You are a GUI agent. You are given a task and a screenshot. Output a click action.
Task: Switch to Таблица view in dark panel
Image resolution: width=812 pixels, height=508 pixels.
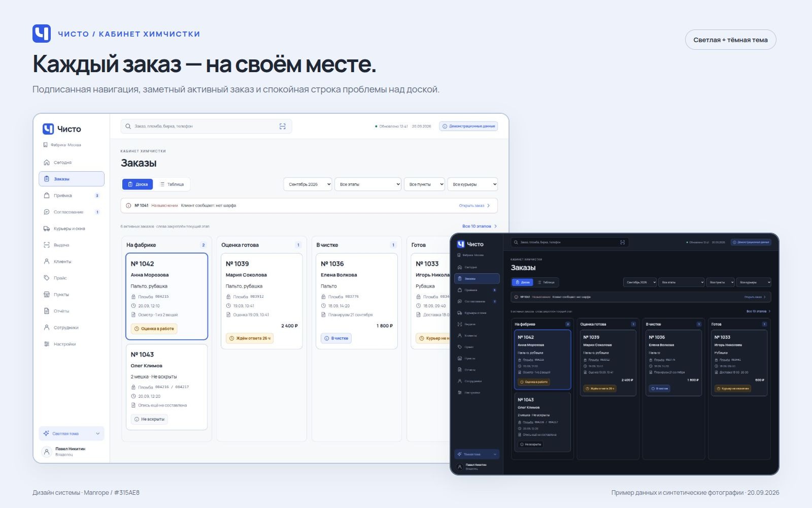pos(546,282)
